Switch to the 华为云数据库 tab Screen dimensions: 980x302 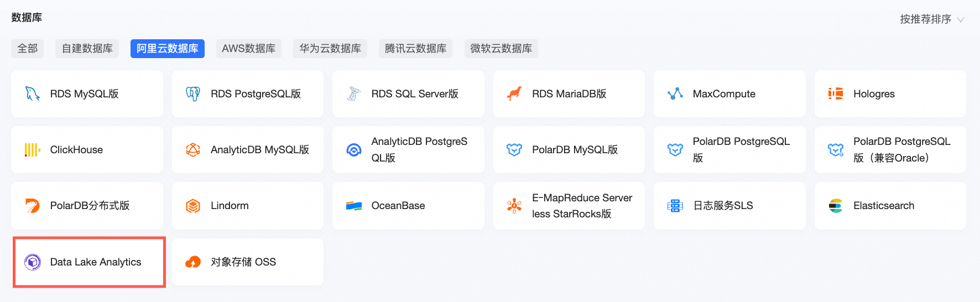(x=330, y=49)
